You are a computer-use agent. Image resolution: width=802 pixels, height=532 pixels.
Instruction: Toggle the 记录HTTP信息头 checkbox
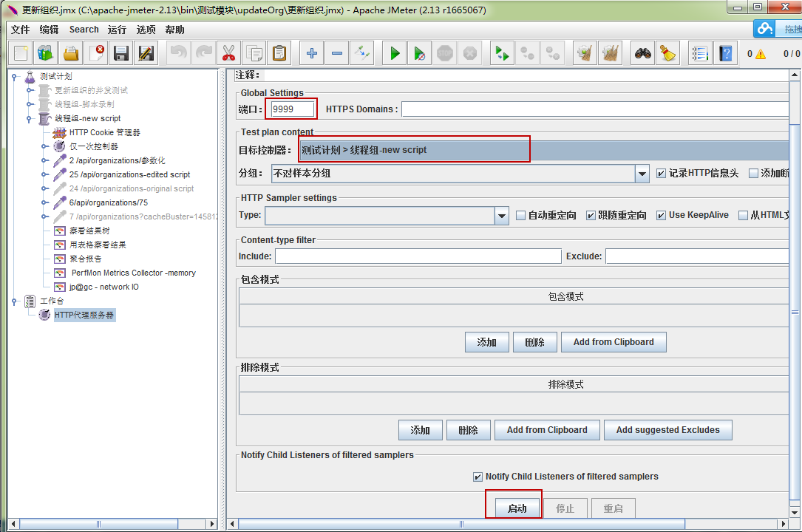[x=661, y=173]
